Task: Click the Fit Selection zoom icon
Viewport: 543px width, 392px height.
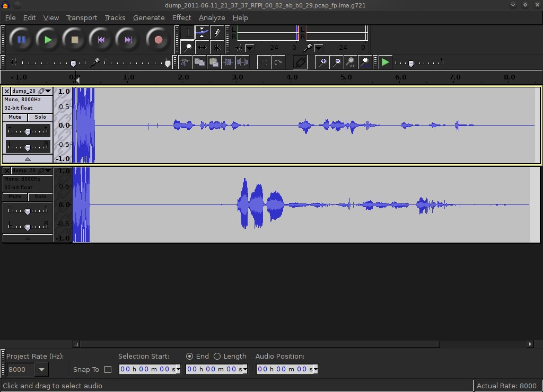Action: click(351, 63)
